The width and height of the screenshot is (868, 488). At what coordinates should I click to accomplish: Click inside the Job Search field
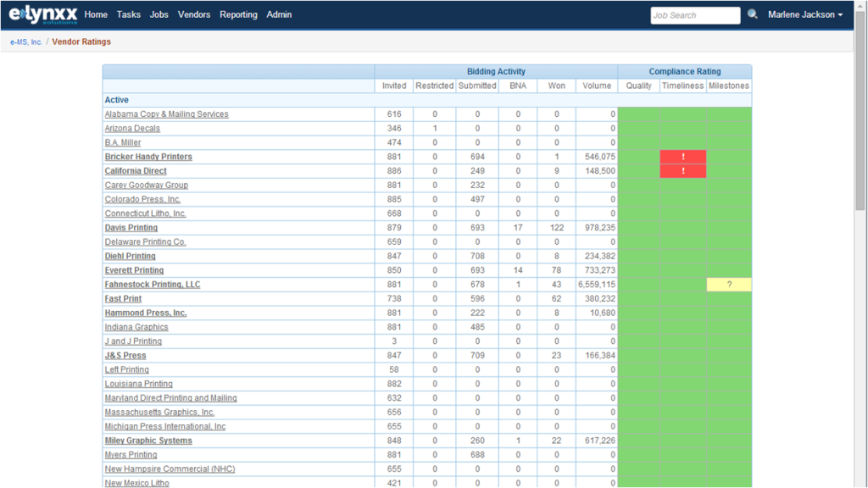[695, 15]
